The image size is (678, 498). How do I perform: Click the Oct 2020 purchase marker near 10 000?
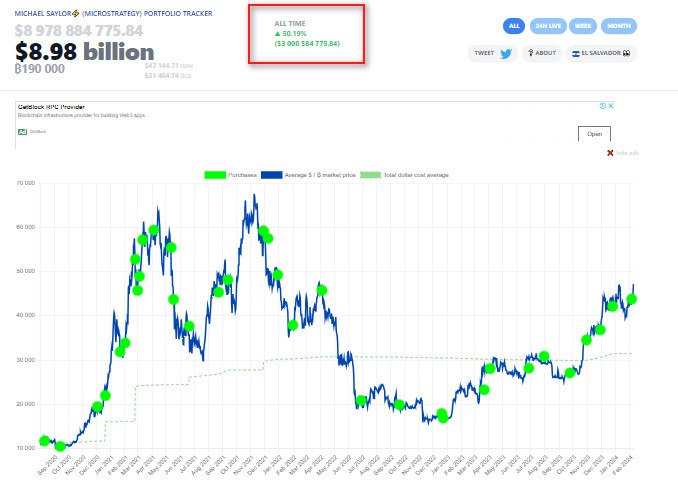[x=60, y=446]
